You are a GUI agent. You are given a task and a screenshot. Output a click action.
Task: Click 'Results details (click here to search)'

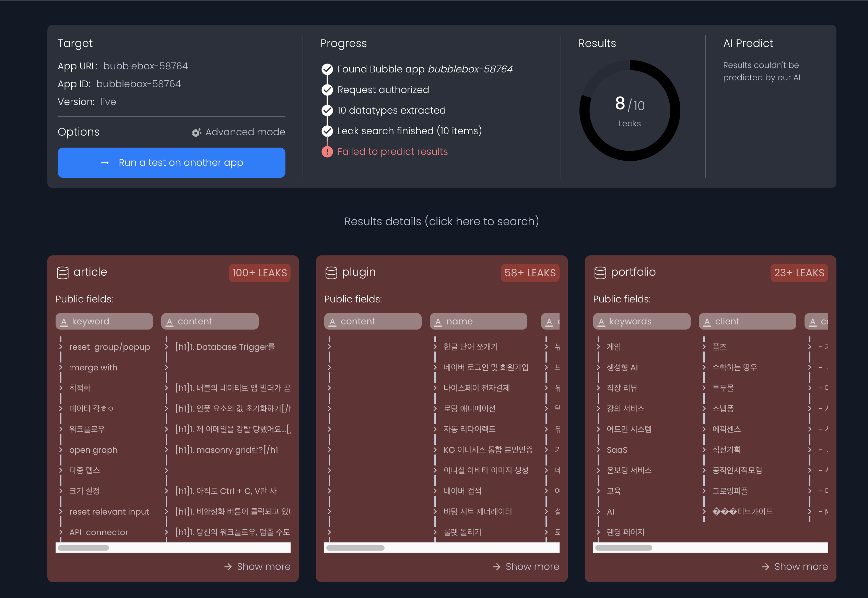tap(442, 221)
